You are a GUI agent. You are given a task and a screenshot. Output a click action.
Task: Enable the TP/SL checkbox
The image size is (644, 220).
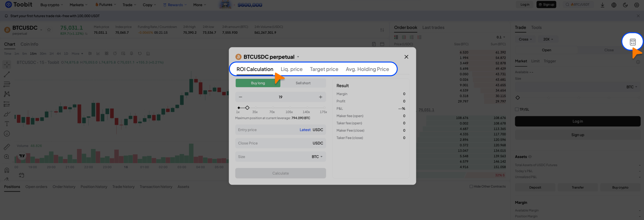coord(517,109)
